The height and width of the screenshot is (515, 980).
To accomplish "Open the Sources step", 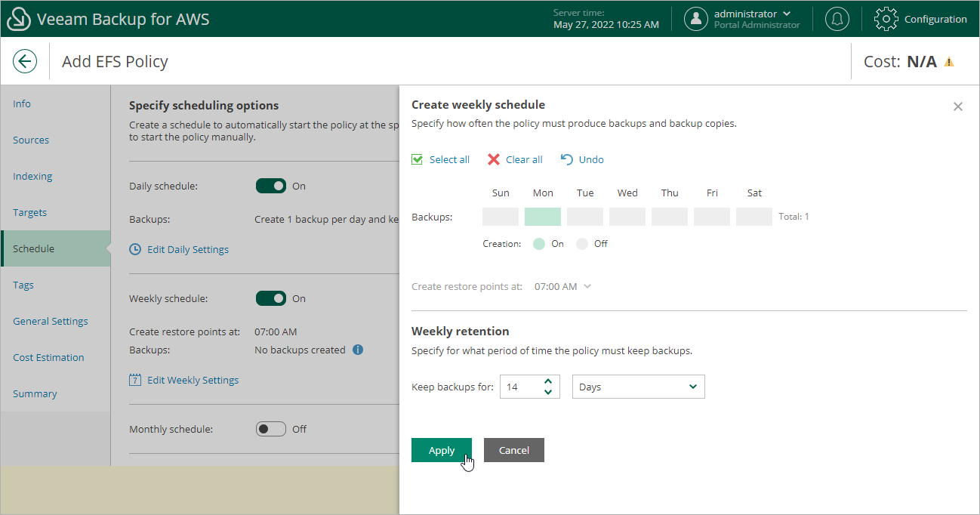I will coord(56,140).
